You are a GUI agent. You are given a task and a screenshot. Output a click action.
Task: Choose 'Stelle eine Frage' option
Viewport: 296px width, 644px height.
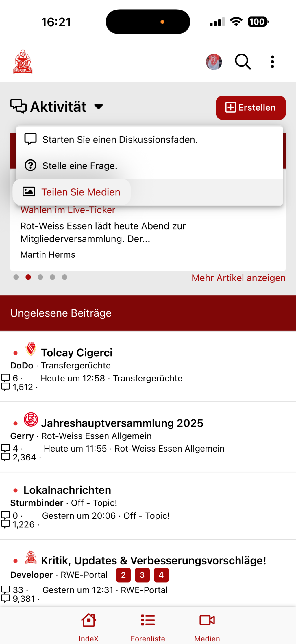tap(80, 166)
